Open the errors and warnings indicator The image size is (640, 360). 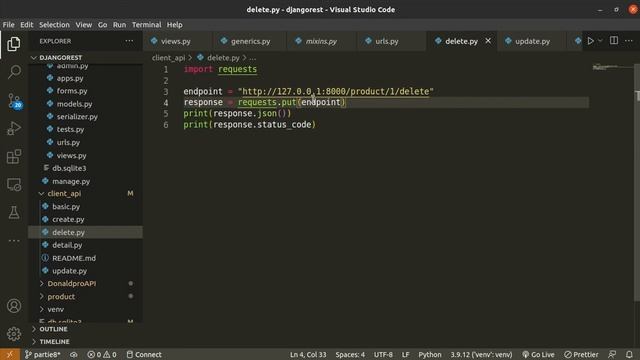pyautogui.click(x=102, y=354)
